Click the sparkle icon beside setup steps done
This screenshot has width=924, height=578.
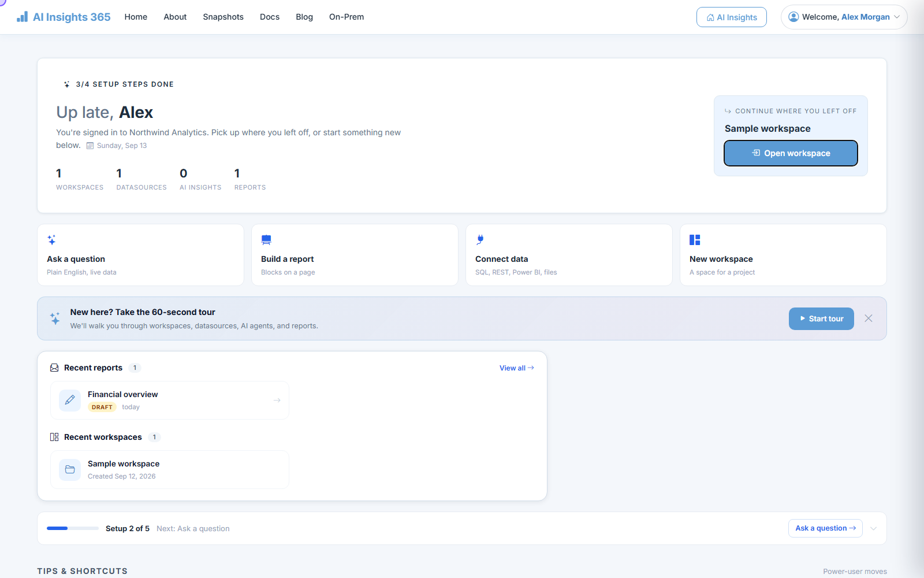(x=67, y=84)
